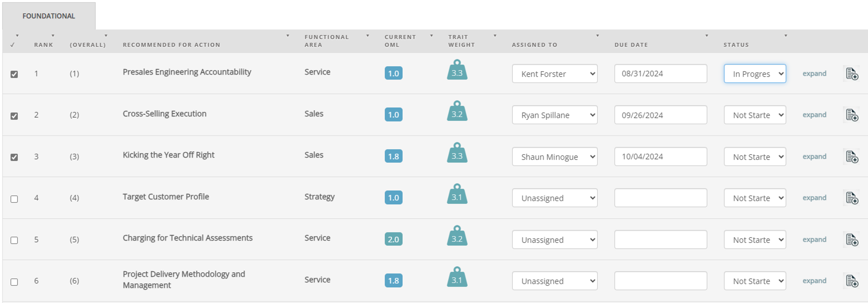868x303 pixels.
Task: Open the In Progress status dropdown
Action: pos(754,74)
